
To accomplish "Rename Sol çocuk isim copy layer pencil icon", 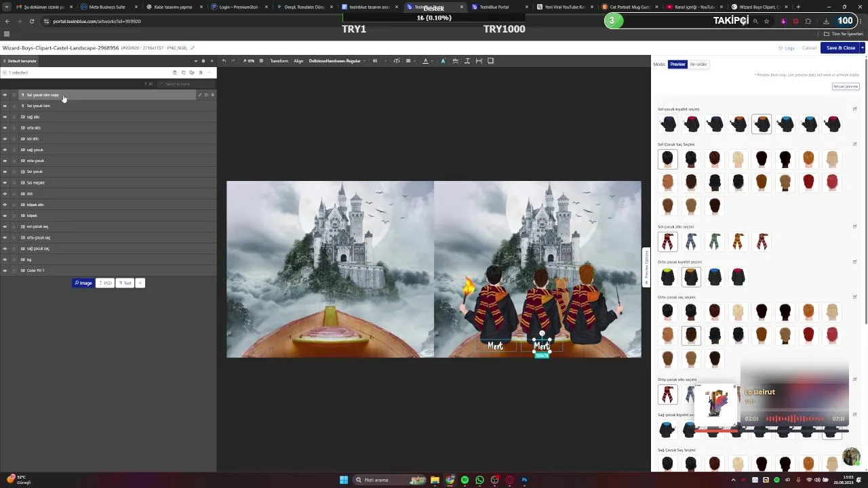I will [x=199, y=95].
